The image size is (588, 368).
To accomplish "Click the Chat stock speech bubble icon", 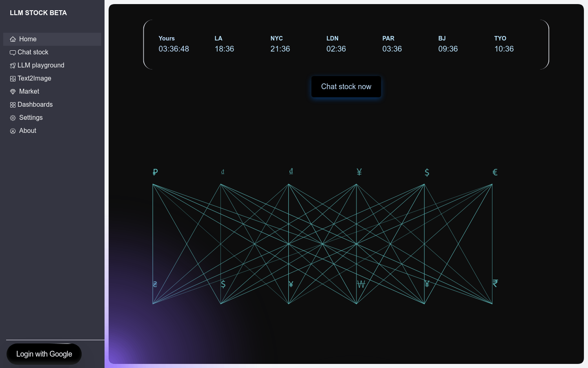I will pos(13,52).
